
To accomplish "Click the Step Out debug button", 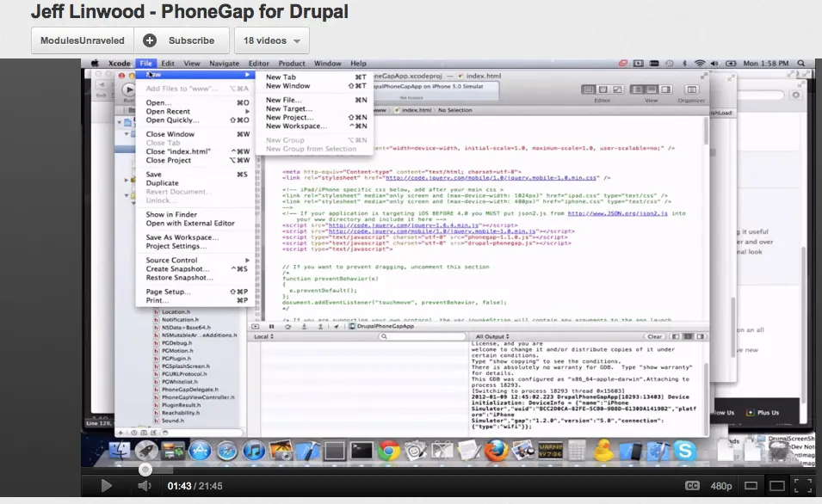I will 320,326.
